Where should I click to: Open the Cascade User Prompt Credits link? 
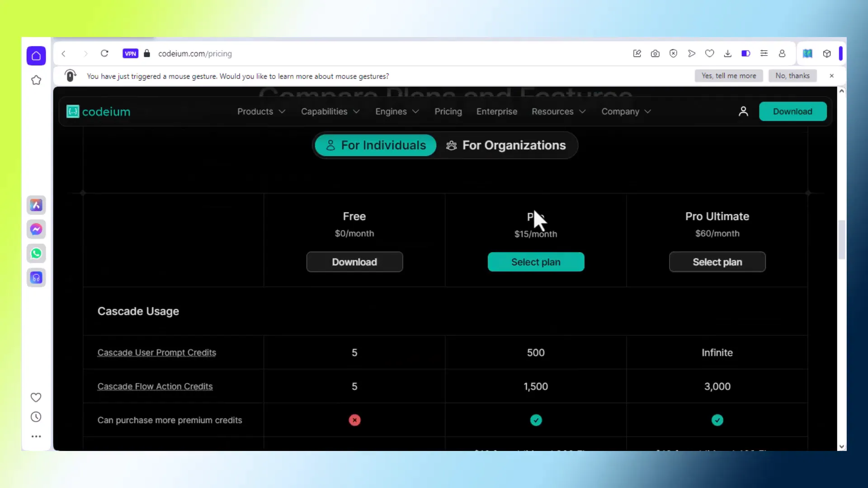click(x=156, y=352)
